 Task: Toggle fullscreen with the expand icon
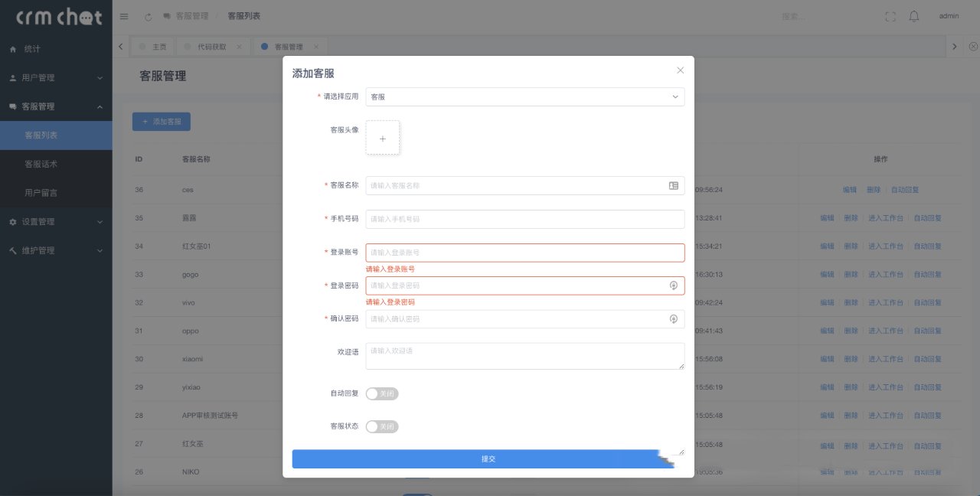890,16
